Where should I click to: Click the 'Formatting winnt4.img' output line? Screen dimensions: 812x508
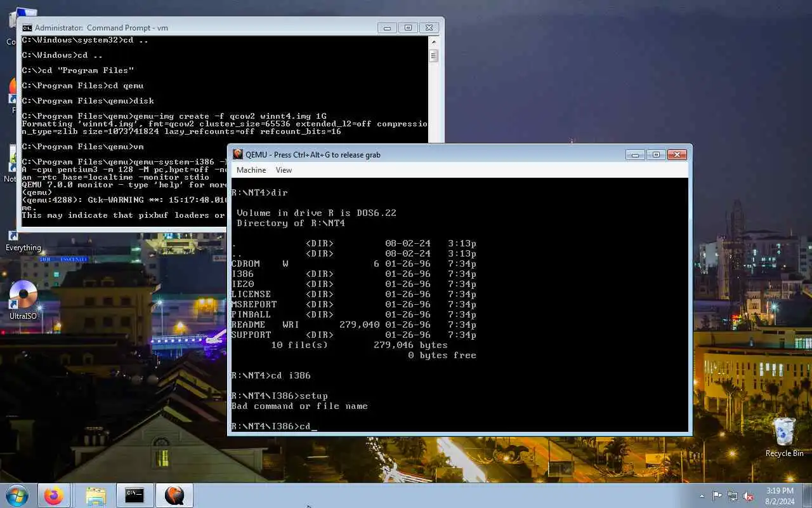click(225, 128)
